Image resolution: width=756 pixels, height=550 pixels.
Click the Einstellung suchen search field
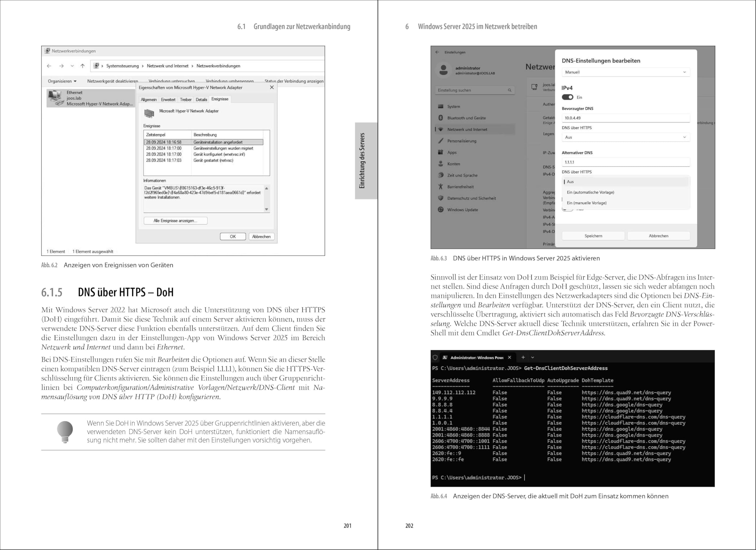coord(475,90)
